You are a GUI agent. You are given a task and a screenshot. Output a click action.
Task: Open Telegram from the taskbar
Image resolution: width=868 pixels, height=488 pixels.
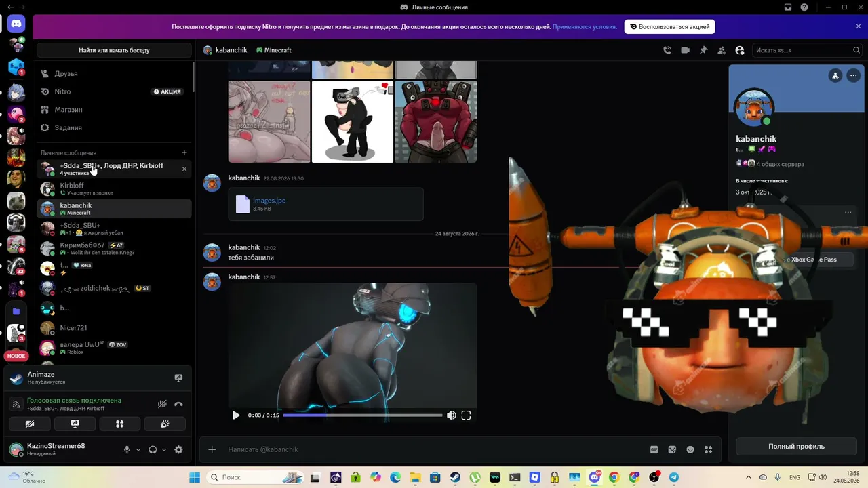(673, 477)
